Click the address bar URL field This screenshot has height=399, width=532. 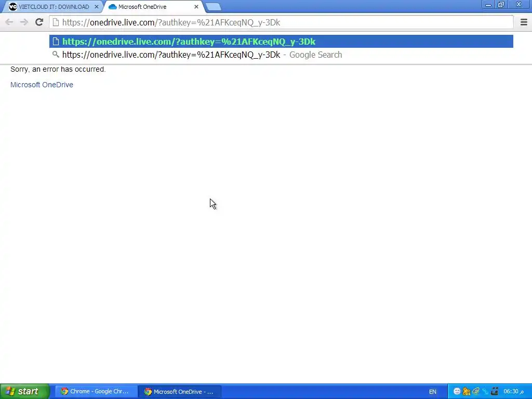pos(281,22)
